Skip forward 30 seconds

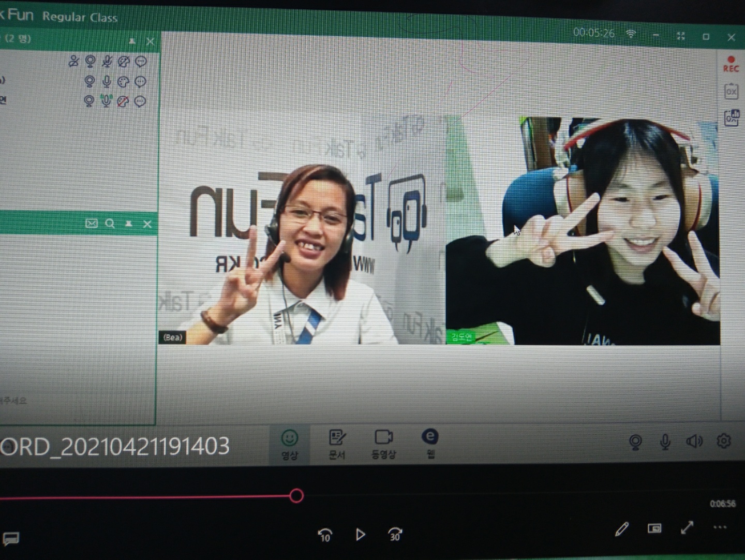(x=395, y=534)
